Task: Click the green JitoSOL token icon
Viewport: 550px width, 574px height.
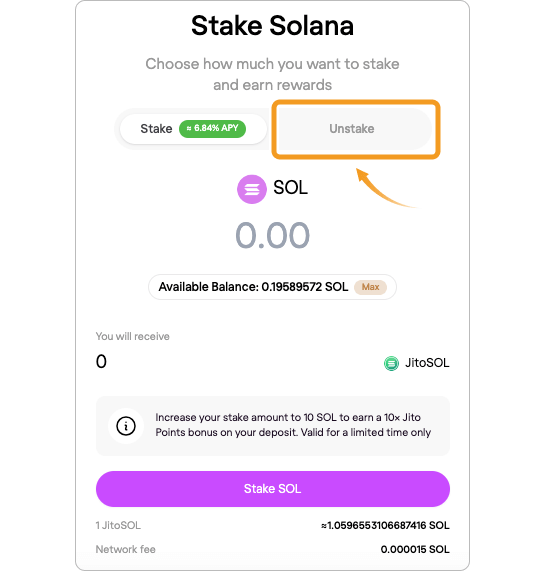Action: [x=391, y=363]
